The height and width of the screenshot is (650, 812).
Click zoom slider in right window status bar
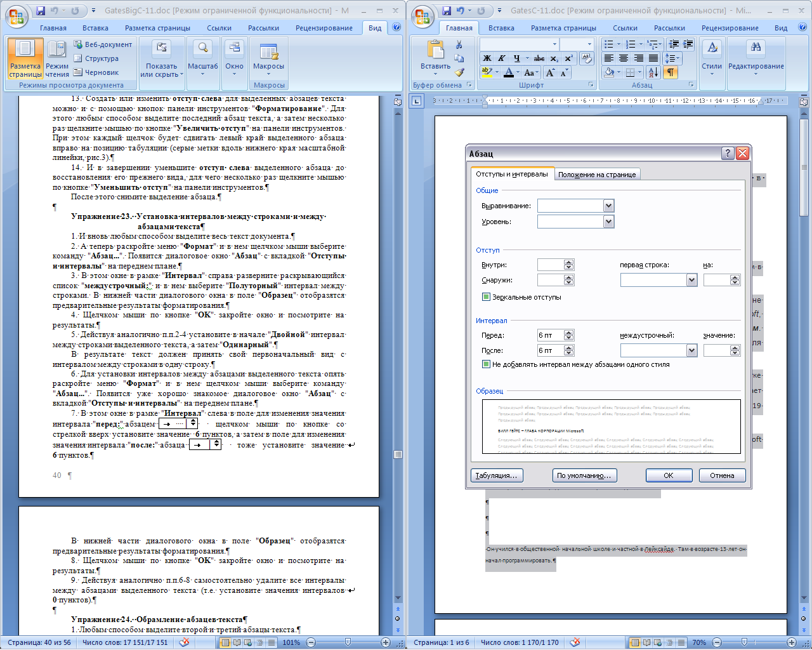744,642
